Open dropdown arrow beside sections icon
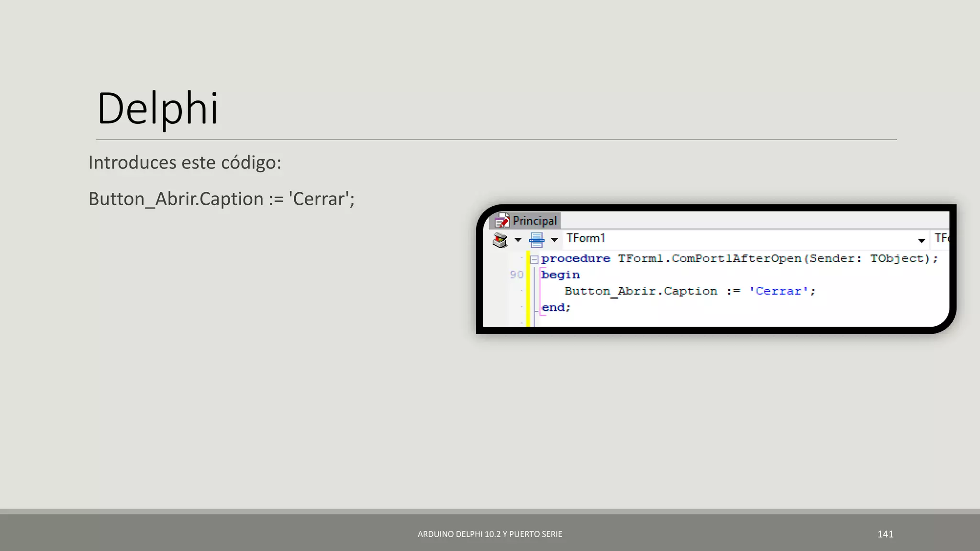Image resolution: width=980 pixels, height=551 pixels. (518, 240)
